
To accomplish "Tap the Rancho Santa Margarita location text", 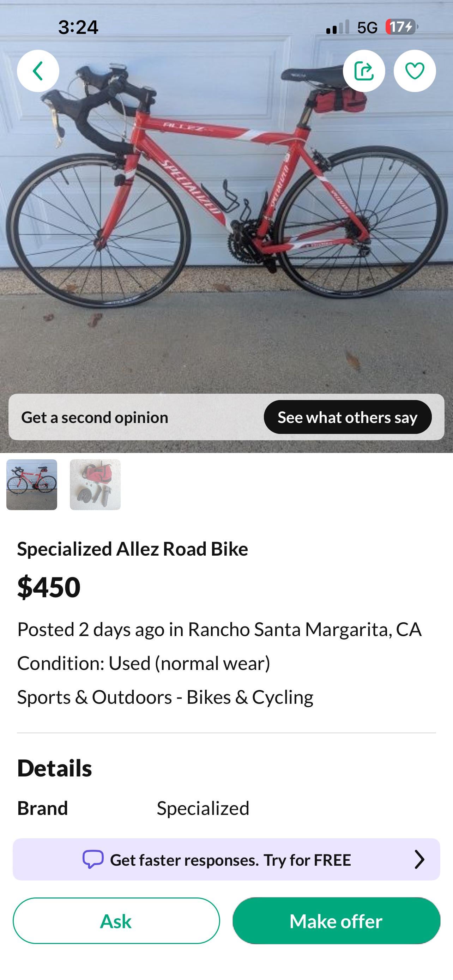I will tap(304, 629).
